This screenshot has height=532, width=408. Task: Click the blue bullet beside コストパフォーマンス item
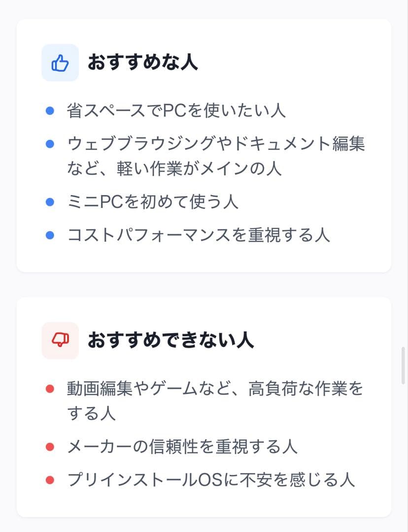coord(49,235)
